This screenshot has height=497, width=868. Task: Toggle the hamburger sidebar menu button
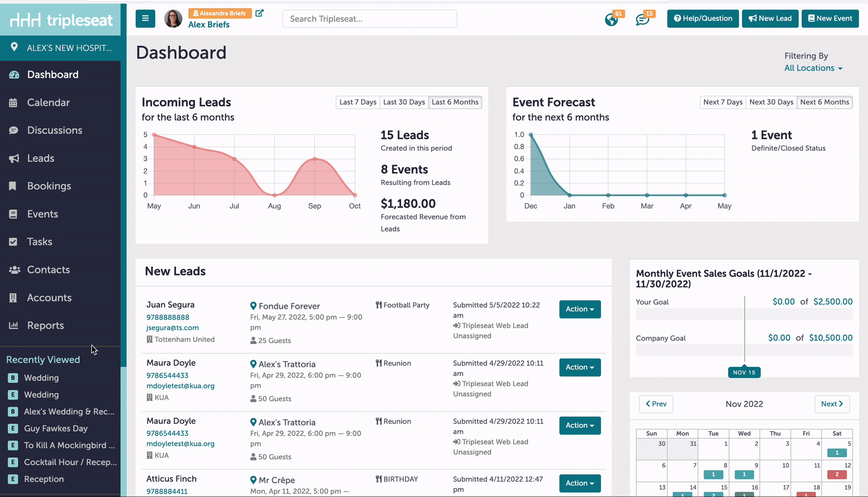145,18
